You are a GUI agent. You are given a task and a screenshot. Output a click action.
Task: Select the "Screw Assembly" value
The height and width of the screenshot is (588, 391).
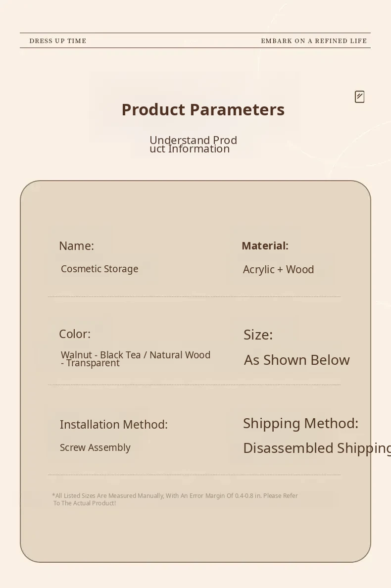pos(95,448)
